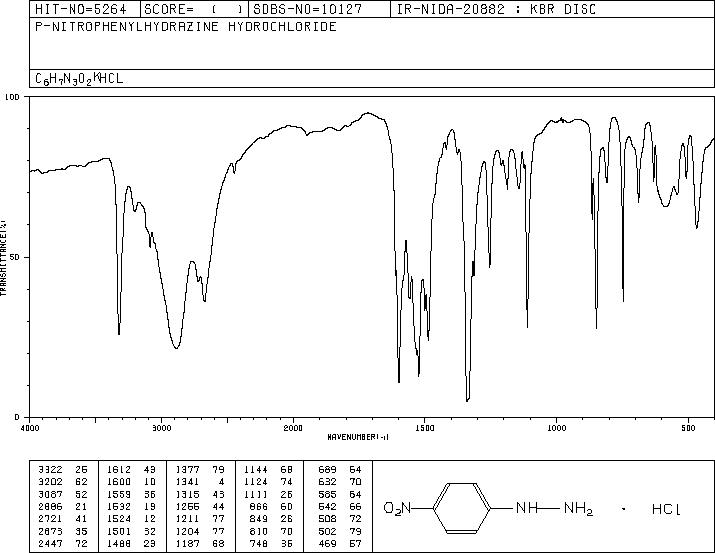Select the 500 x-axis tick label
The height and width of the screenshot is (553, 715).
coord(688,428)
